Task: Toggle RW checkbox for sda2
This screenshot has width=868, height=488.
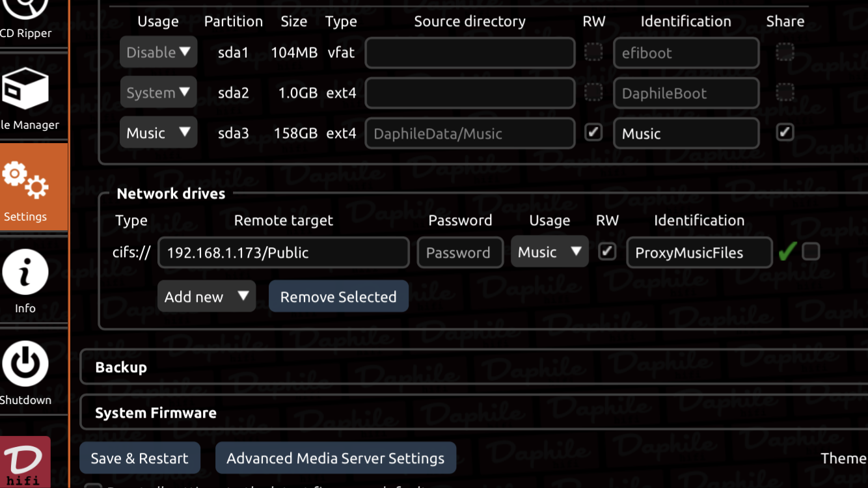Action: [x=593, y=92]
